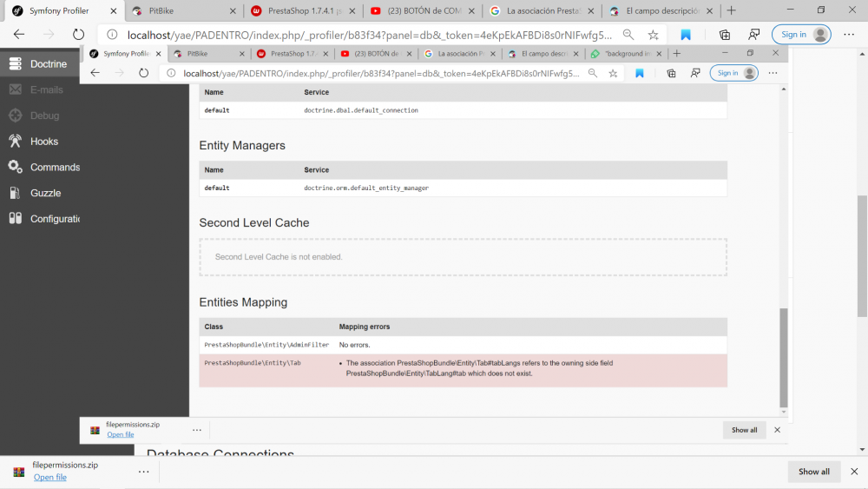The width and height of the screenshot is (868, 489).
Task: Click inner browser address bar
Action: [x=381, y=73]
